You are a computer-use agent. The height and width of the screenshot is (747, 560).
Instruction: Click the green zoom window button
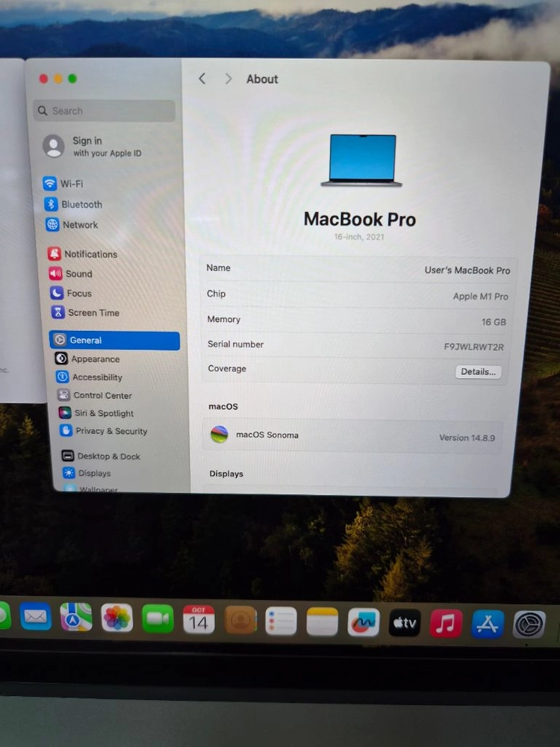coord(72,78)
